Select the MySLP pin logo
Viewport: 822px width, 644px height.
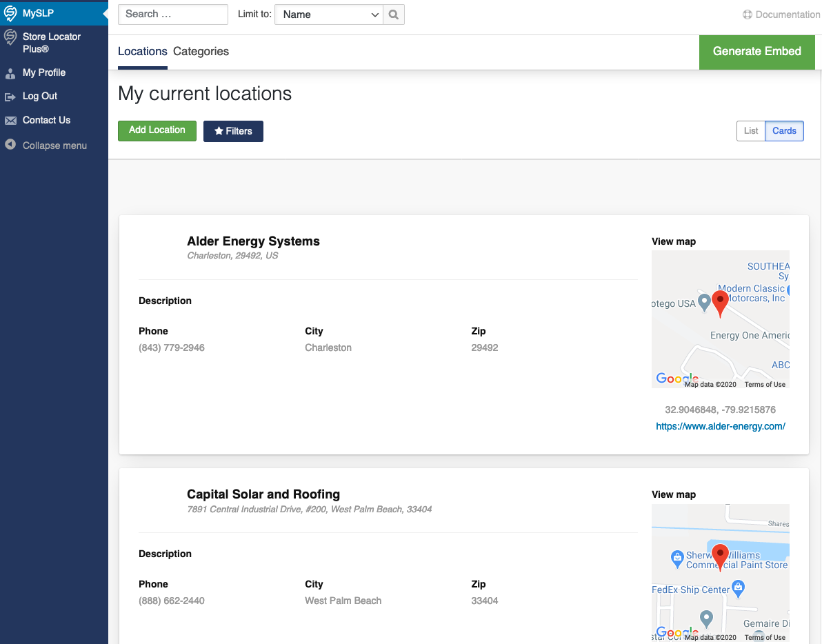[10, 12]
